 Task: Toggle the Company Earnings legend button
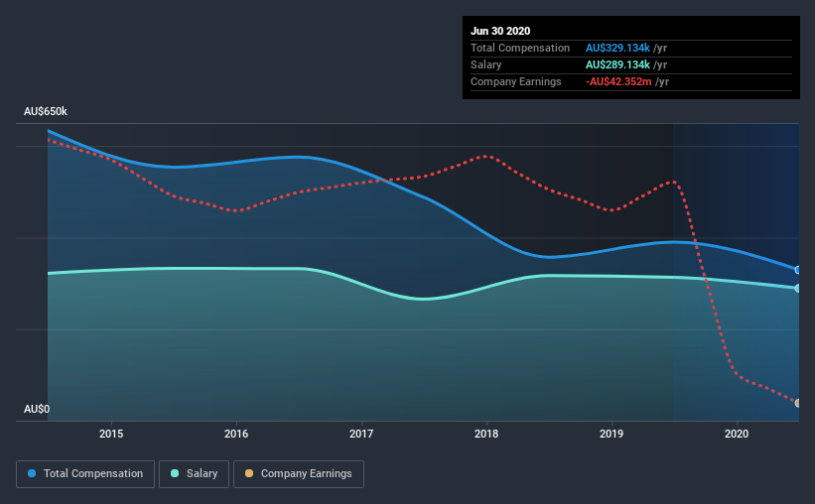click(x=299, y=474)
